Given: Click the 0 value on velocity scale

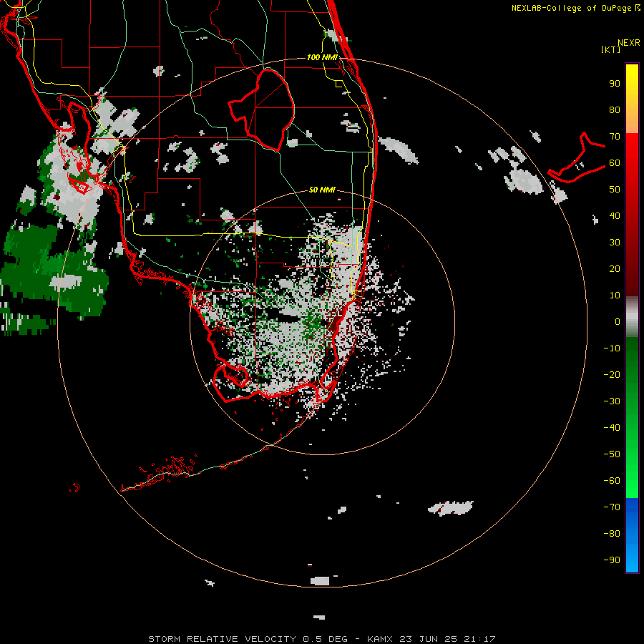Looking at the screenshot, I should [618, 321].
